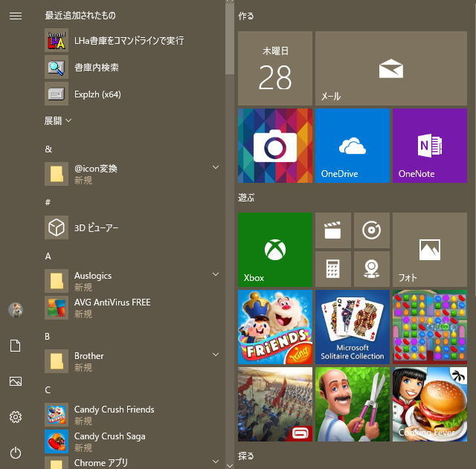Open the Gardenscapes gardener tile
This screenshot has height=469, width=476.
point(353,404)
